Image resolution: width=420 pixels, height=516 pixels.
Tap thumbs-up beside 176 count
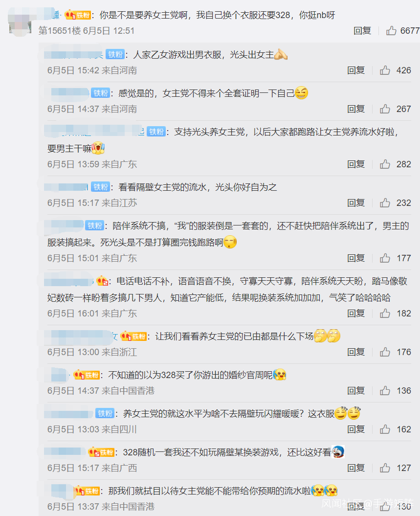(385, 352)
